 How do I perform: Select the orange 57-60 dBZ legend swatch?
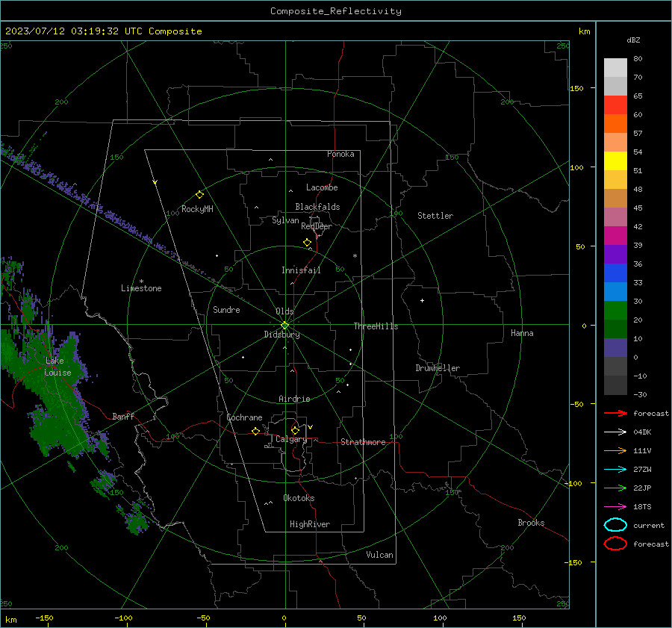615,124
